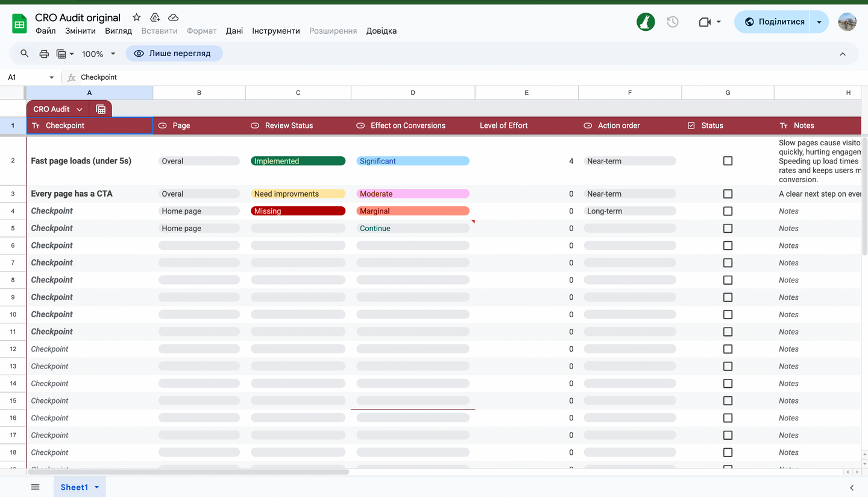
Task: Open search within the spreadsheet
Action: click(x=24, y=54)
